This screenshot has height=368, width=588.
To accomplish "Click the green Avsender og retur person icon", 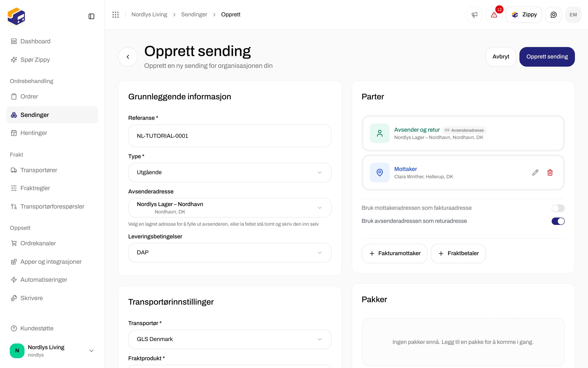I will pos(380,133).
